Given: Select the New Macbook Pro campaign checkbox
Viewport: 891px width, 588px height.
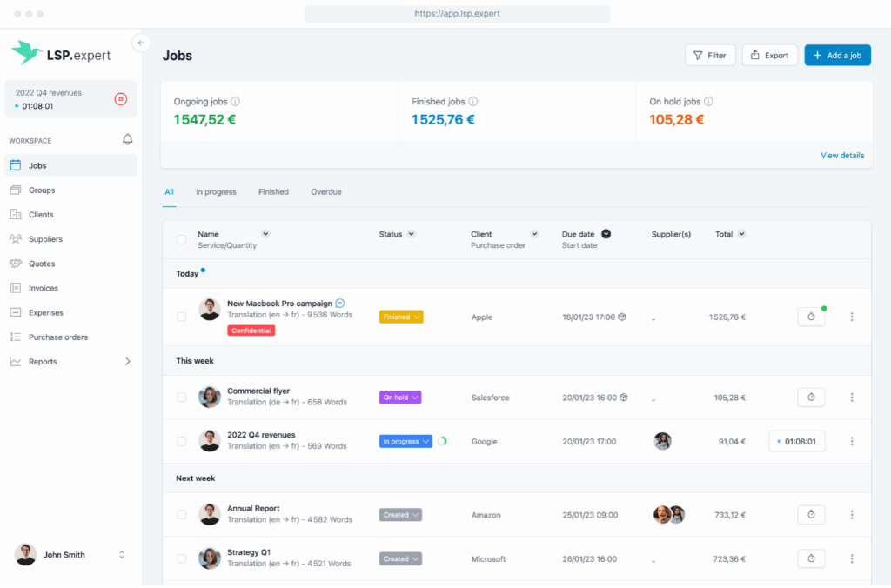Looking at the screenshot, I should coord(182,317).
